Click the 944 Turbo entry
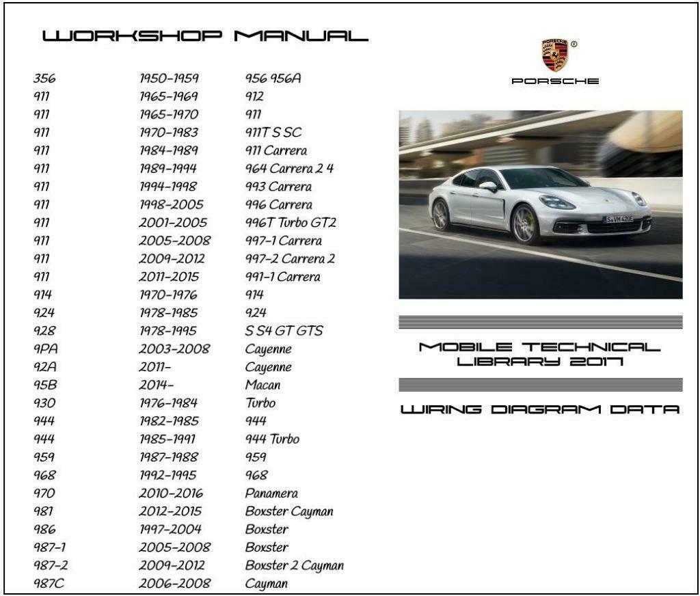 pos(272,439)
